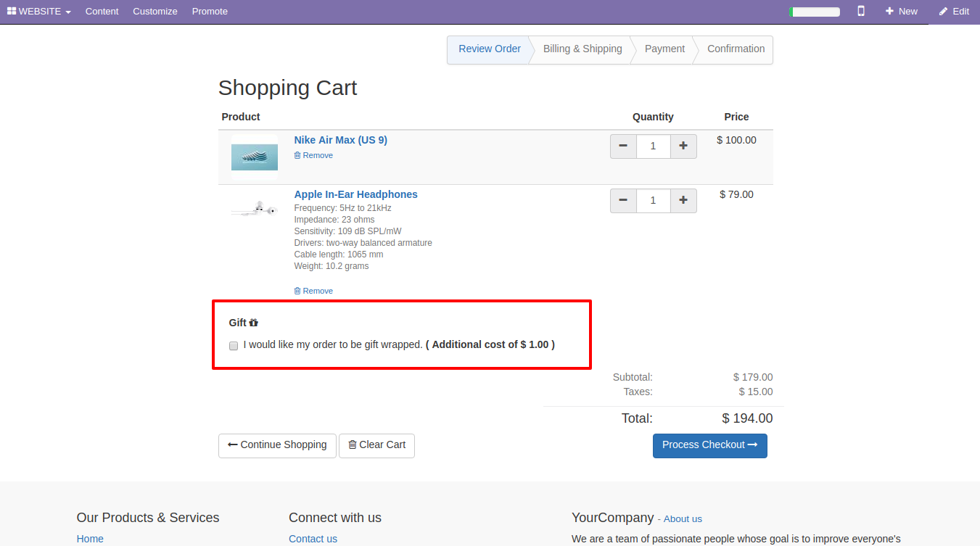Remove Nike Air Max from cart
The height and width of the screenshot is (546, 980).
tap(313, 155)
